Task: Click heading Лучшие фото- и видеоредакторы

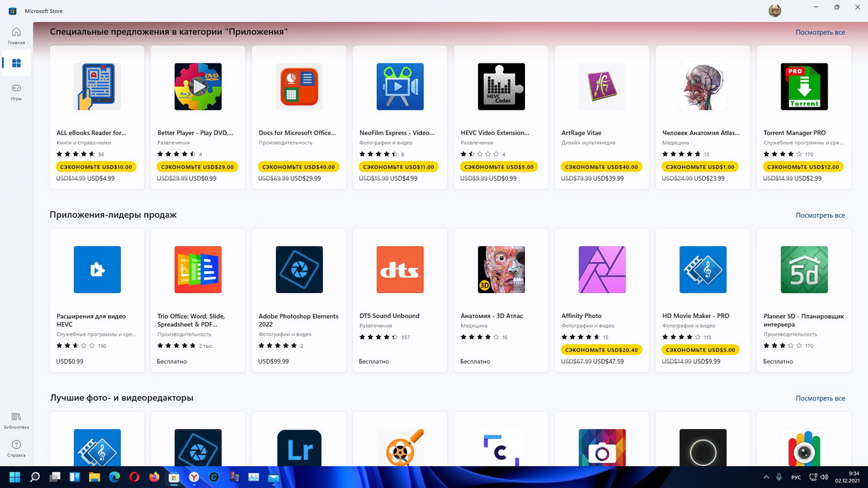Action: click(x=122, y=398)
